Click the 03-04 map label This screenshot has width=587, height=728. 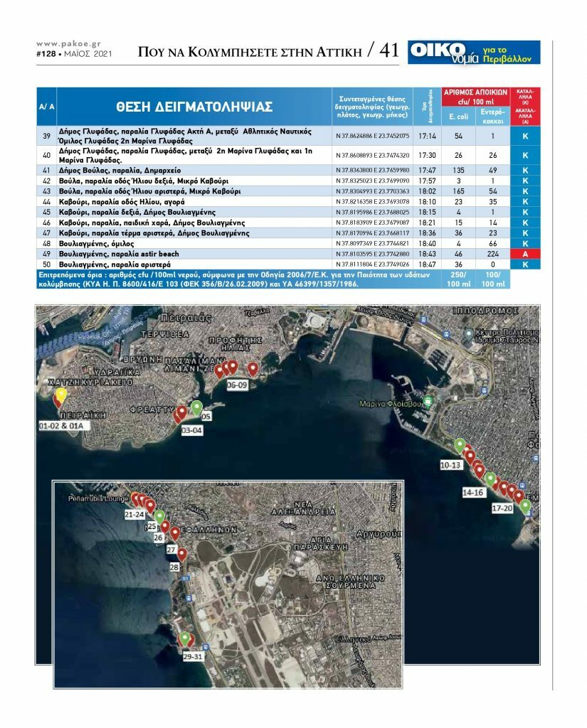click(x=192, y=430)
